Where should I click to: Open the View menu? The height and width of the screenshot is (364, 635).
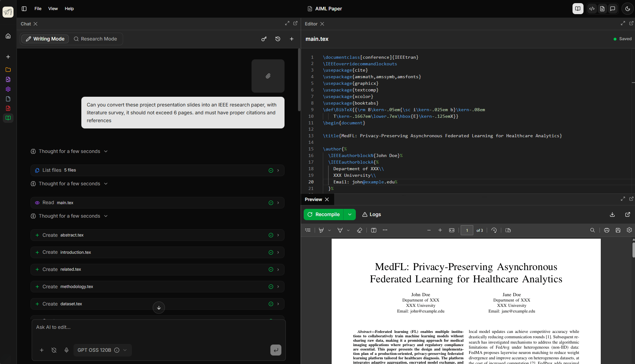(53, 9)
